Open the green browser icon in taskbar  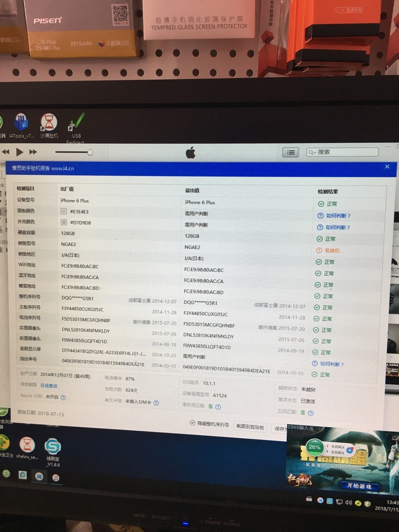6,474
